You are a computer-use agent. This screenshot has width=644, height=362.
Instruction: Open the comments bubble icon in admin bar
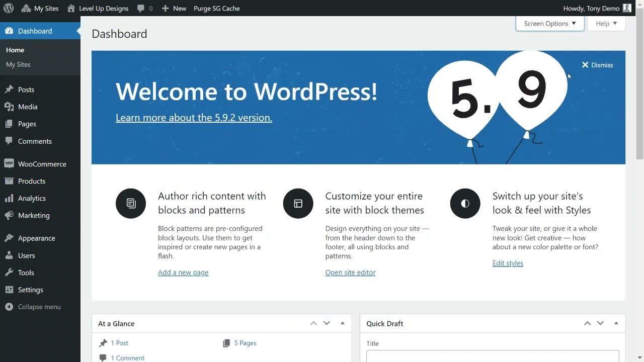click(x=141, y=9)
